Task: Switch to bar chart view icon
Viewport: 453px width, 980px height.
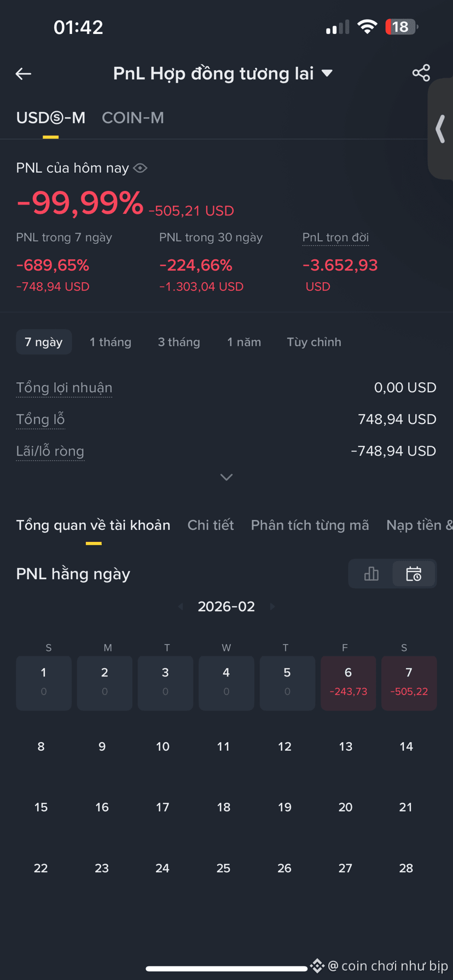Action: [x=371, y=574]
